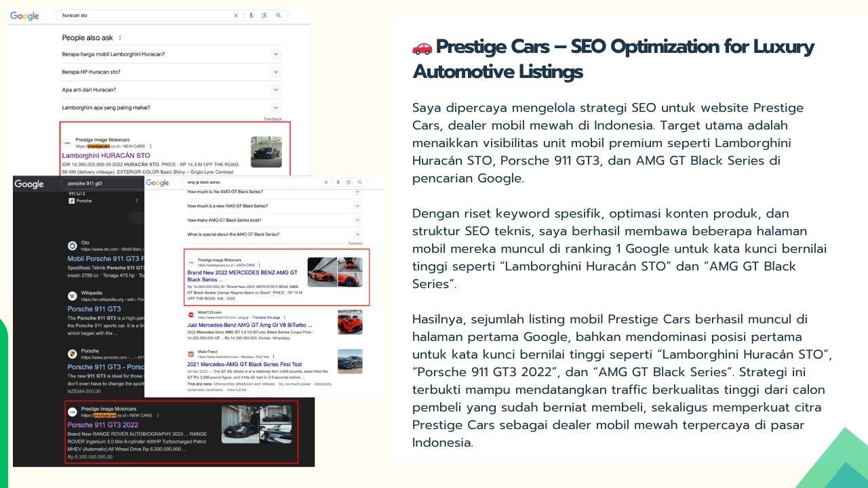Click the 'NZ$384.500,00' price text
The image size is (868, 488).
84,391
